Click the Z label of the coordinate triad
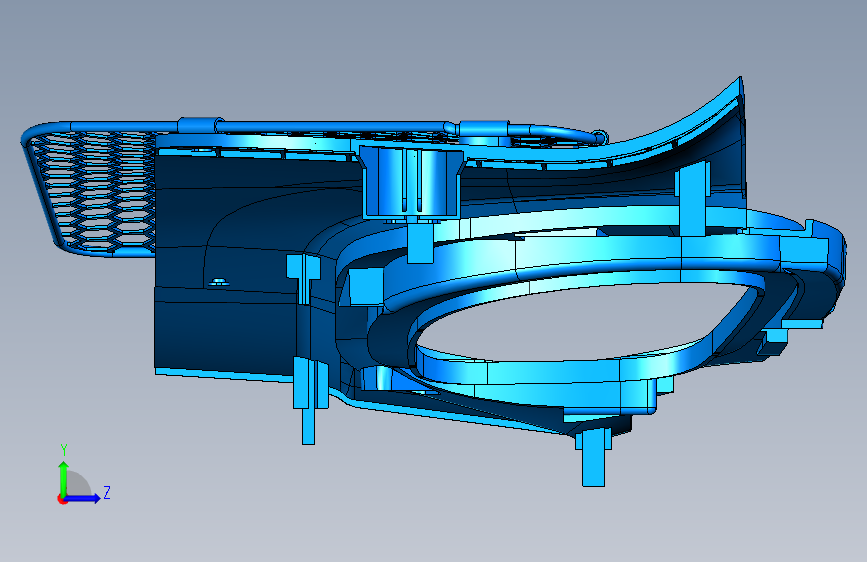The width and height of the screenshot is (867, 562). (107, 492)
